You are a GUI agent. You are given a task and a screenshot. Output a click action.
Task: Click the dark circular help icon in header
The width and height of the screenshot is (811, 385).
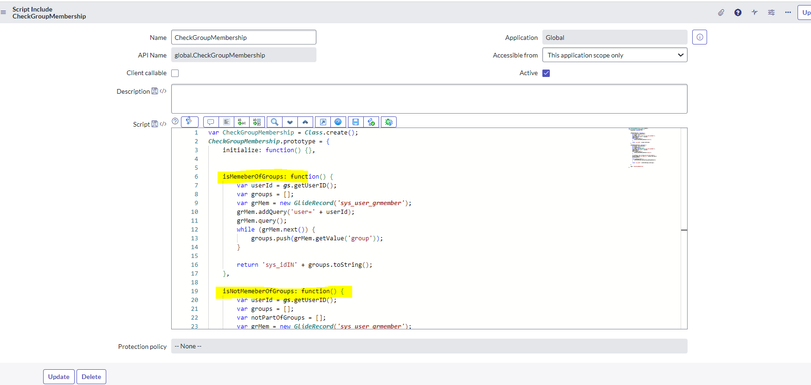click(x=738, y=12)
